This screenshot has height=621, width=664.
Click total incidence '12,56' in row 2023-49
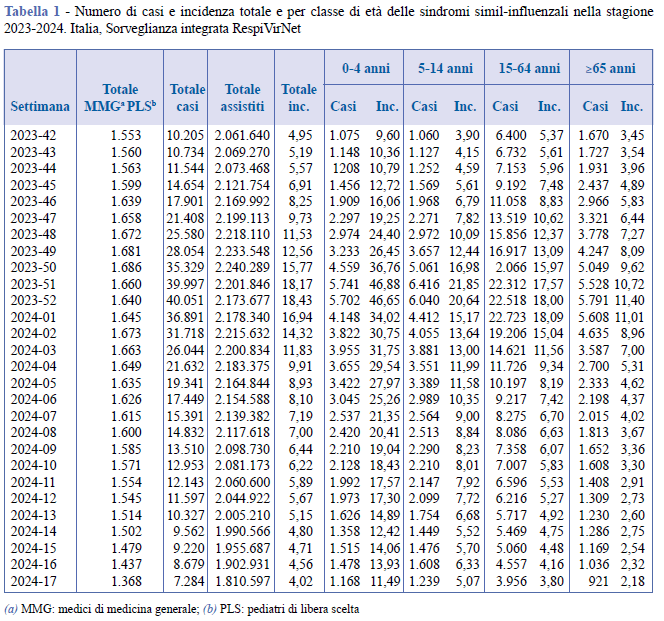pos(297,251)
